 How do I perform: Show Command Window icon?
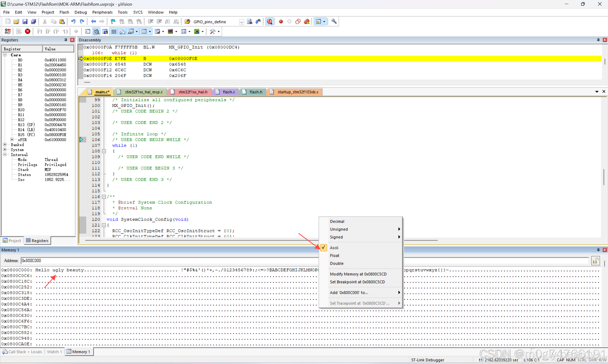click(x=88, y=31)
